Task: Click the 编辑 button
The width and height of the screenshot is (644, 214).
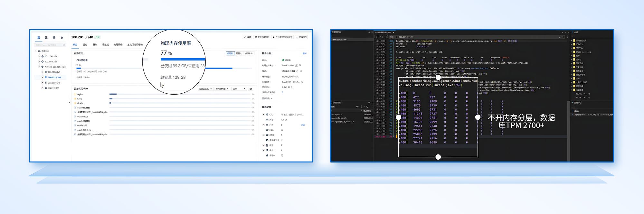Action: click(x=247, y=37)
